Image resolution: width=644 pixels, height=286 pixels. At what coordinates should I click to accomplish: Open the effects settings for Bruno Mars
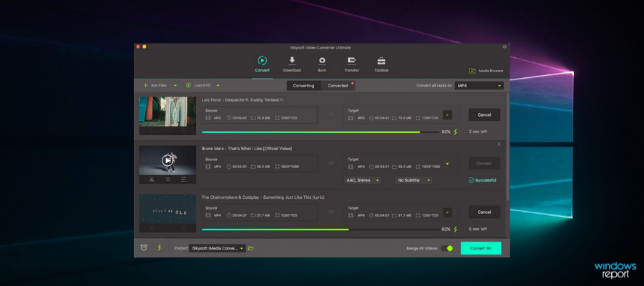tap(184, 179)
